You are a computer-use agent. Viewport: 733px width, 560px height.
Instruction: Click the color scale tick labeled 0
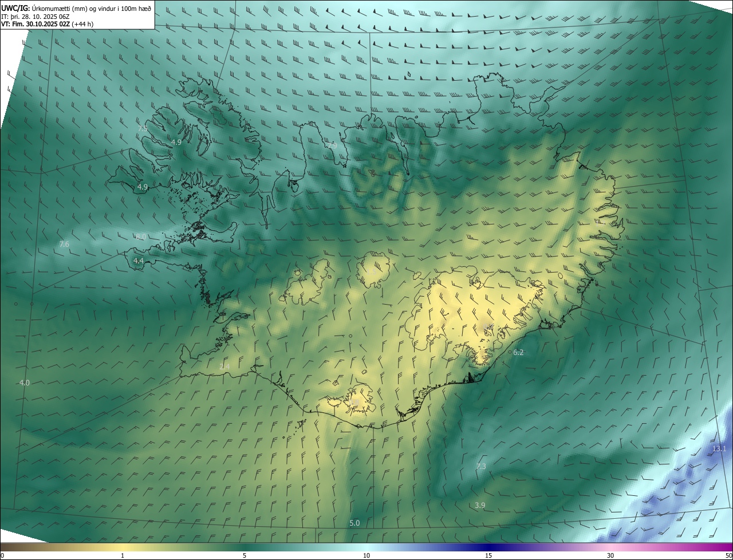[x=2, y=555]
